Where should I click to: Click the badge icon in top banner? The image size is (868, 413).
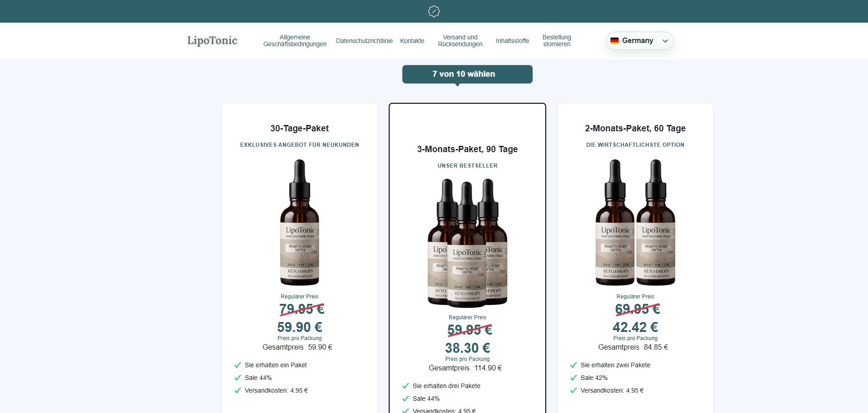point(434,11)
